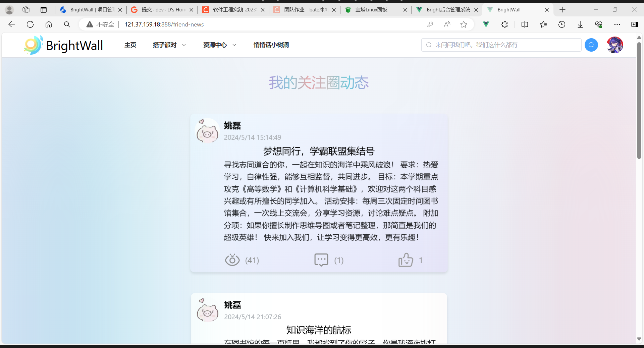644x348 pixels.
Task: Click the scrollbar up arrow
Action: pos(639,38)
